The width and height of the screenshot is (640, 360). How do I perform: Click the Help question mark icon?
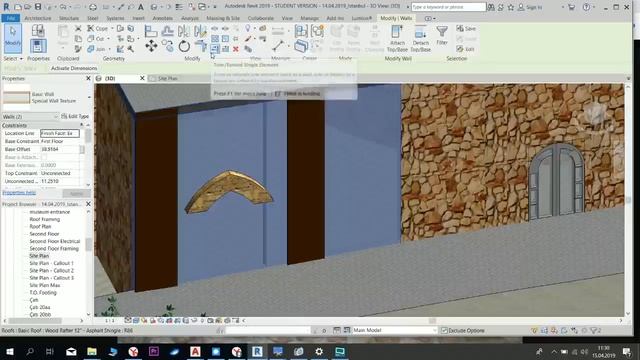point(586,7)
